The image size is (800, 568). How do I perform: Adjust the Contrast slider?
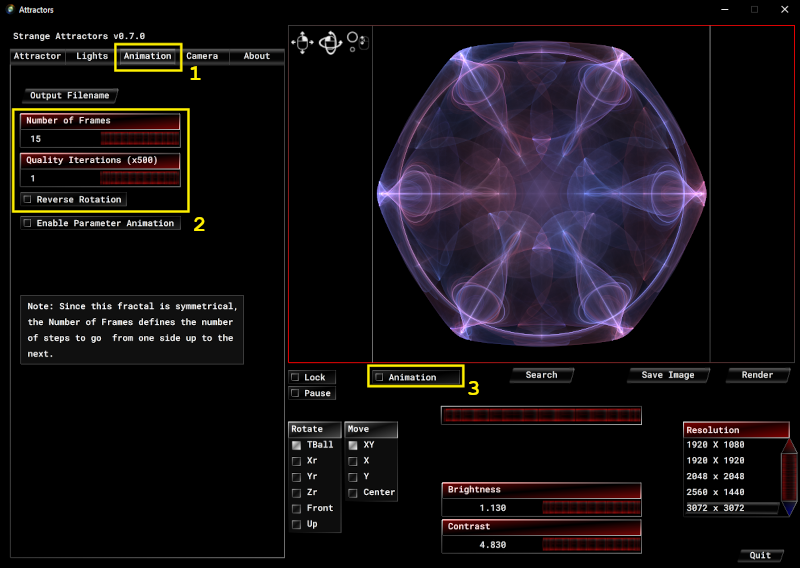click(591, 545)
